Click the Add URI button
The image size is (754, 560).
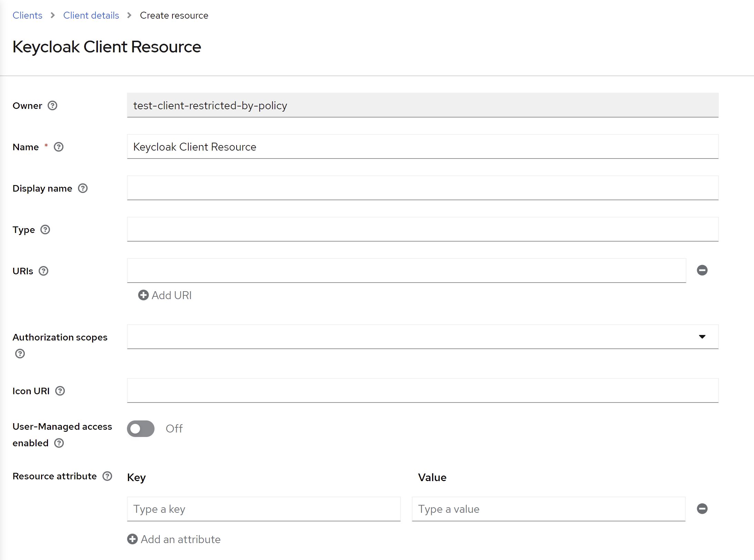(x=165, y=295)
